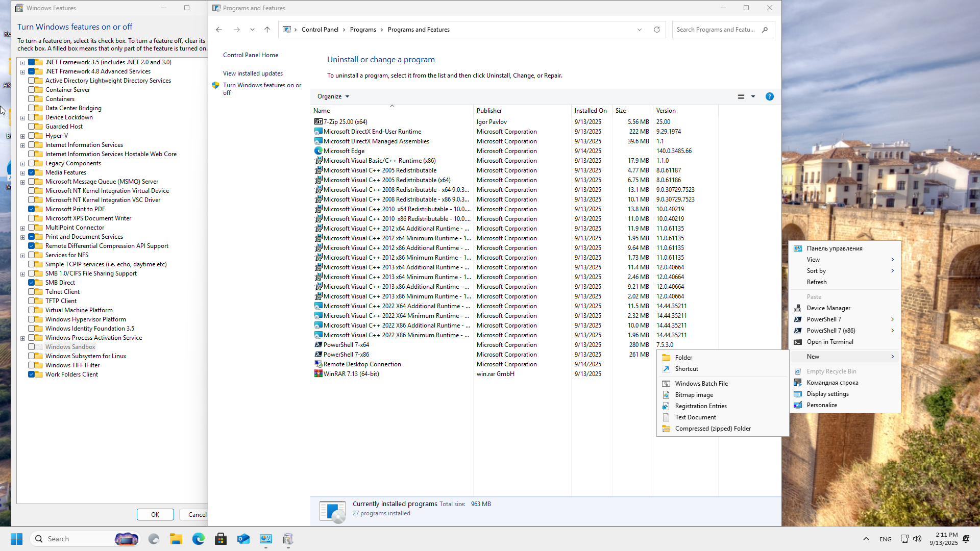
Task: Click the WinRAR 7.13 (64-bit) program icon
Action: pyautogui.click(x=318, y=374)
